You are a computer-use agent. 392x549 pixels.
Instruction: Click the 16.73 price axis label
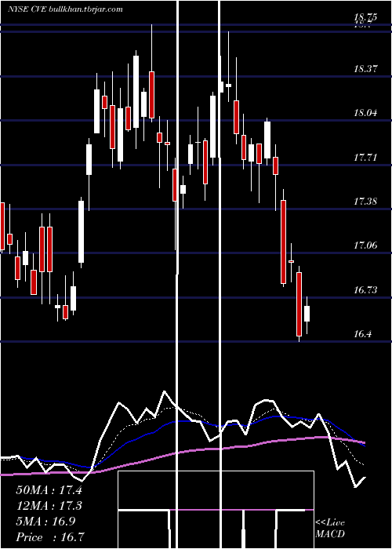pos(365,290)
